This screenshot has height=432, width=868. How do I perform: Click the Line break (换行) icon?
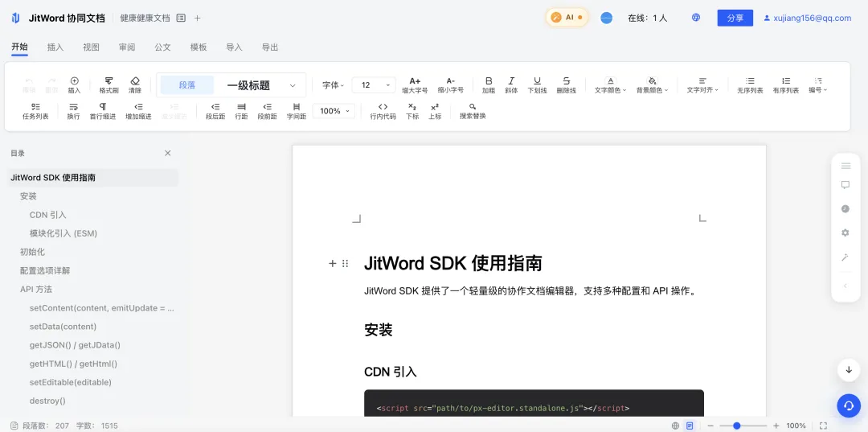tap(74, 111)
